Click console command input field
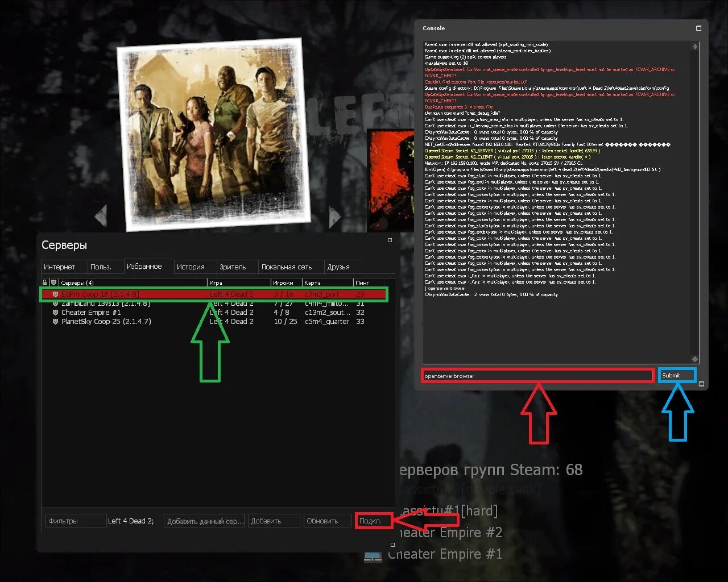This screenshot has width=728, height=582. pyautogui.click(x=538, y=376)
